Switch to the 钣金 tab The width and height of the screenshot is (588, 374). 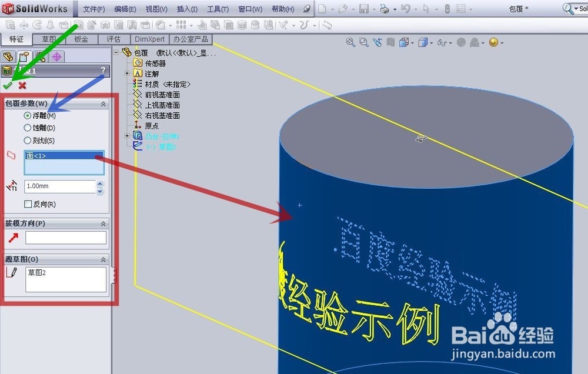81,39
